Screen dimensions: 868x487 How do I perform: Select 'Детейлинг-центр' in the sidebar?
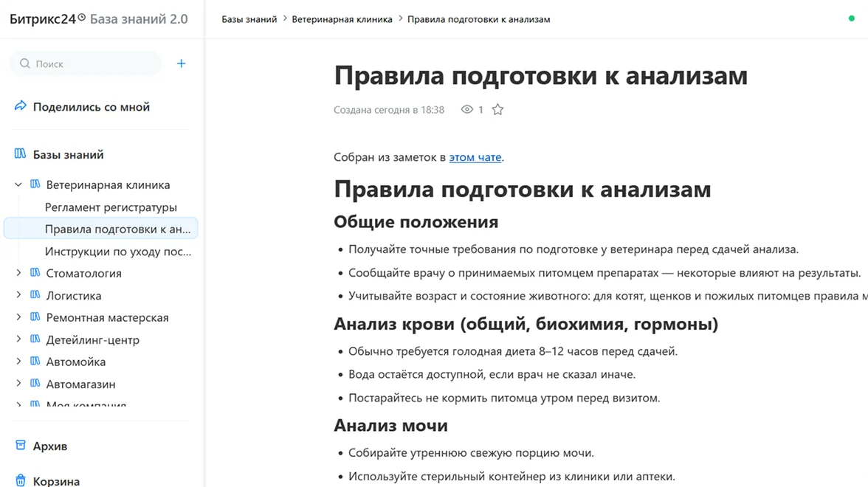coord(92,339)
